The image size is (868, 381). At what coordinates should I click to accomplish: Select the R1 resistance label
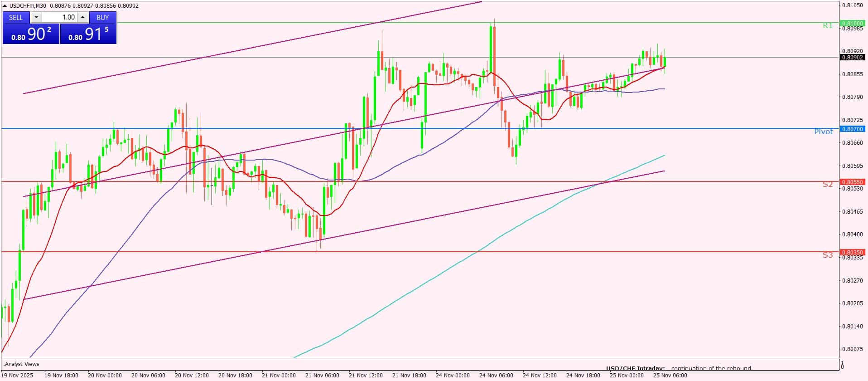[828, 26]
